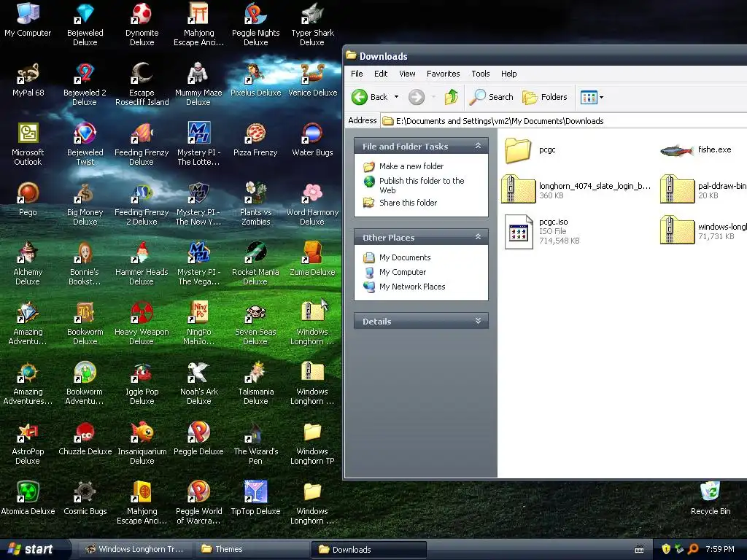Click Share this folder link
This screenshot has height=560, width=747.
[x=408, y=203]
